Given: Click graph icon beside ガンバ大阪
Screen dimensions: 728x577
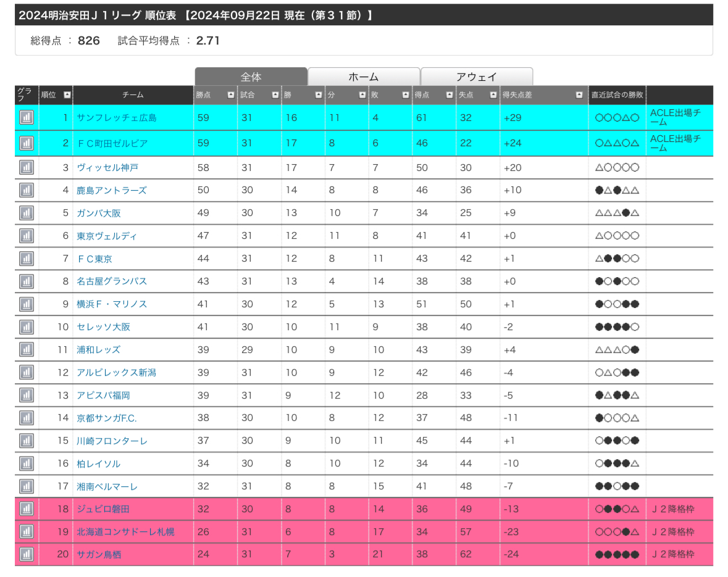Looking at the screenshot, I should 26,213.
